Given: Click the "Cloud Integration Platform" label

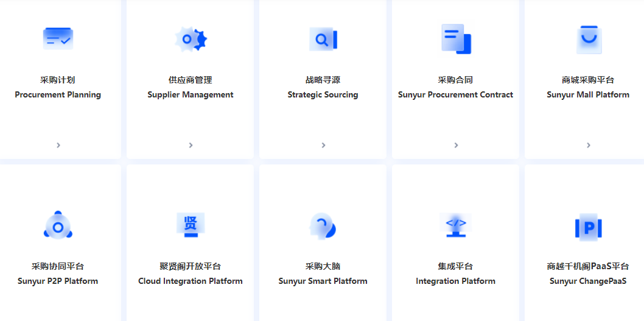Looking at the screenshot, I should click(x=191, y=281).
